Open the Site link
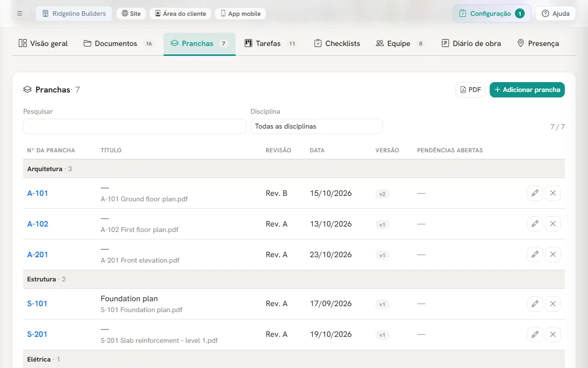The width and height of the screenshot is (588, 368). [x=131, y=13]
